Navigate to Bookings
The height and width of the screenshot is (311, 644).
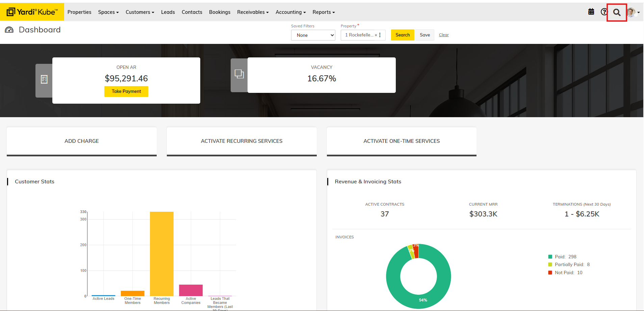[220, 12]
